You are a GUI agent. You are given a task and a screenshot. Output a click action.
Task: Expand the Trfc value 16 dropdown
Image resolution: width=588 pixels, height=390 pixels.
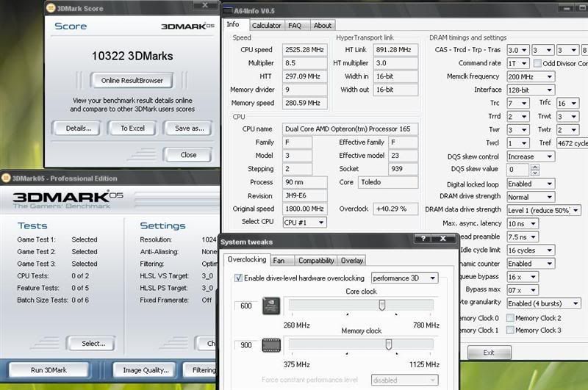click(x=567, y=103)
